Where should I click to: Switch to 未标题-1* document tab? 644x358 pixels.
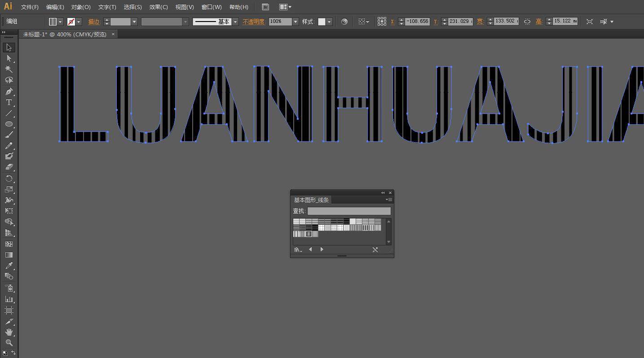65,34
